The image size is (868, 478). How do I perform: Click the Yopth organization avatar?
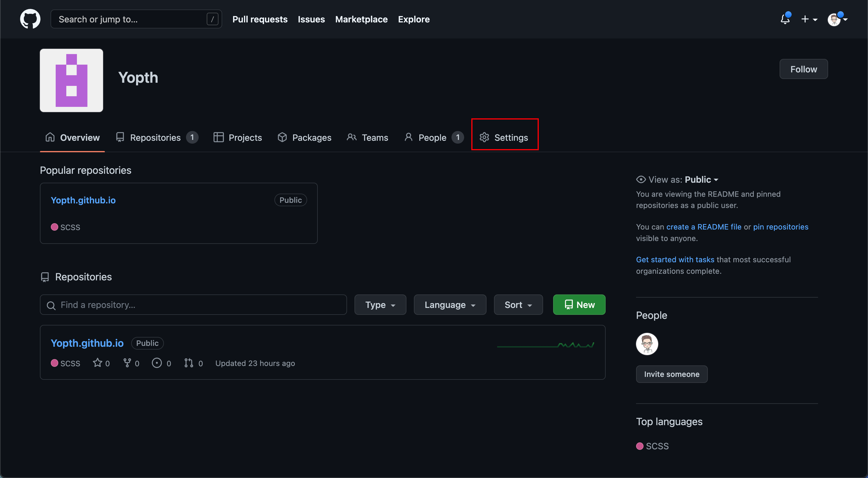71,80
